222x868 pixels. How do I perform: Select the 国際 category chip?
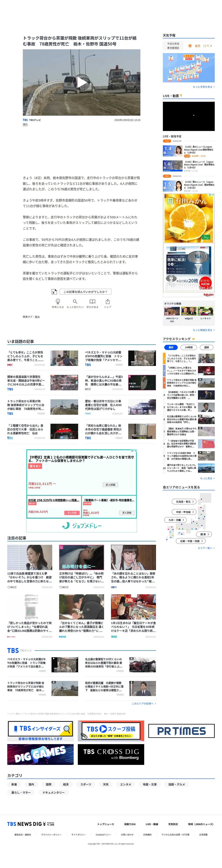coord(49,784)
